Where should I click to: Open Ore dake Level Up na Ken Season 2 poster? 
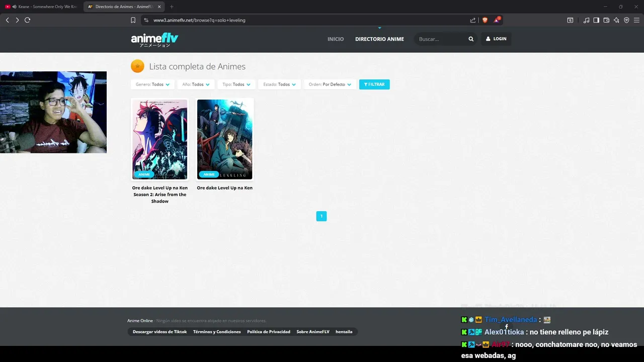click(159, 139)
